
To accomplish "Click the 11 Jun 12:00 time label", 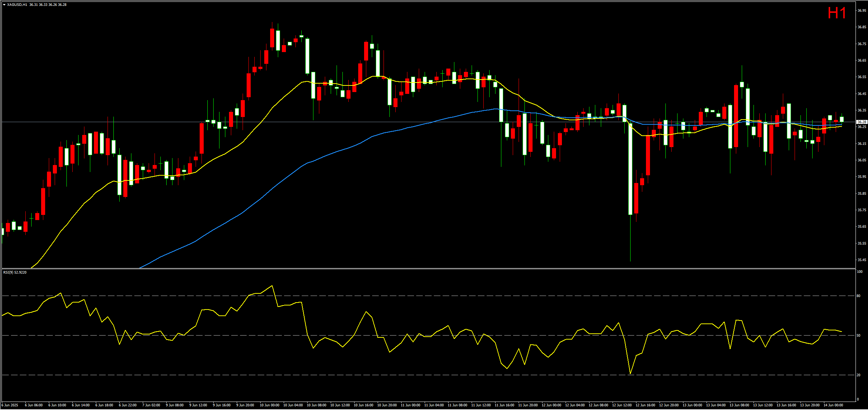I will (481, 405).
